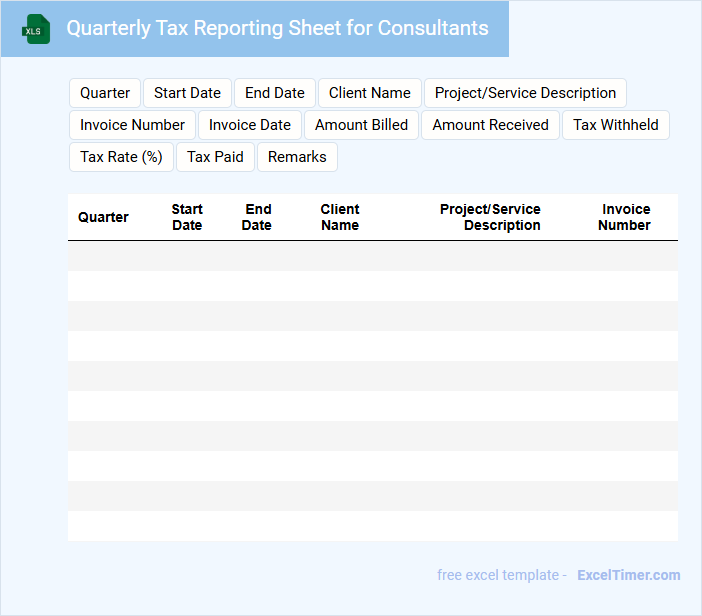This screenshot has width=702, height=616.
Task: Click the Project/Service Description tag
Action: 525,93
